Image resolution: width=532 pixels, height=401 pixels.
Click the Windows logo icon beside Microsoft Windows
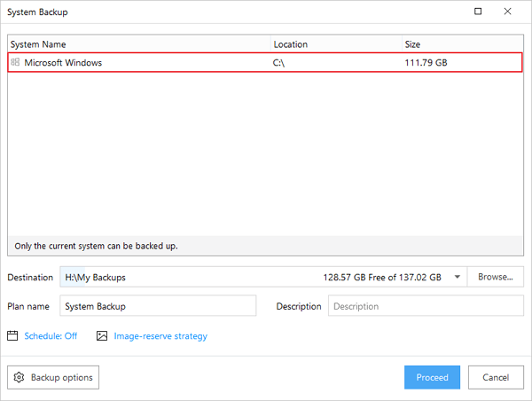point(15,62)
